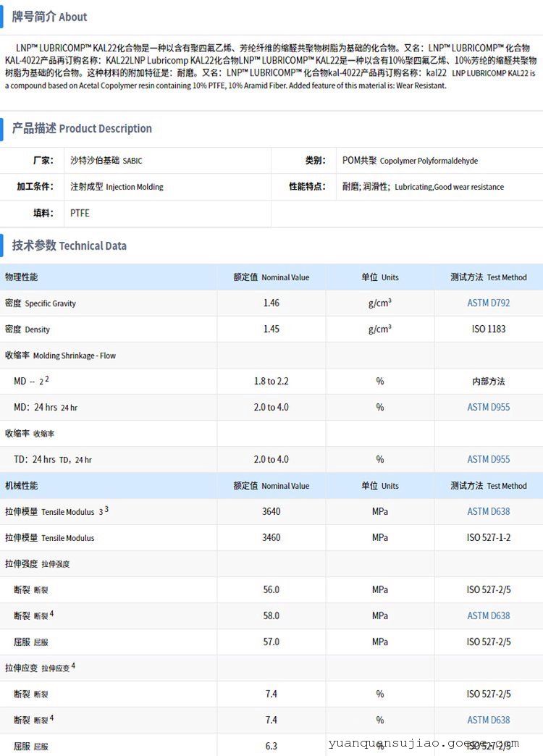Select the 产品描述 Product Description heading

pos(82,128)
